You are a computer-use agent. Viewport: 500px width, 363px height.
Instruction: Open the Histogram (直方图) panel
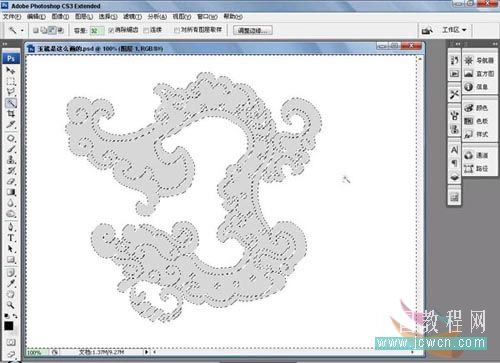(x=479, y=74)
